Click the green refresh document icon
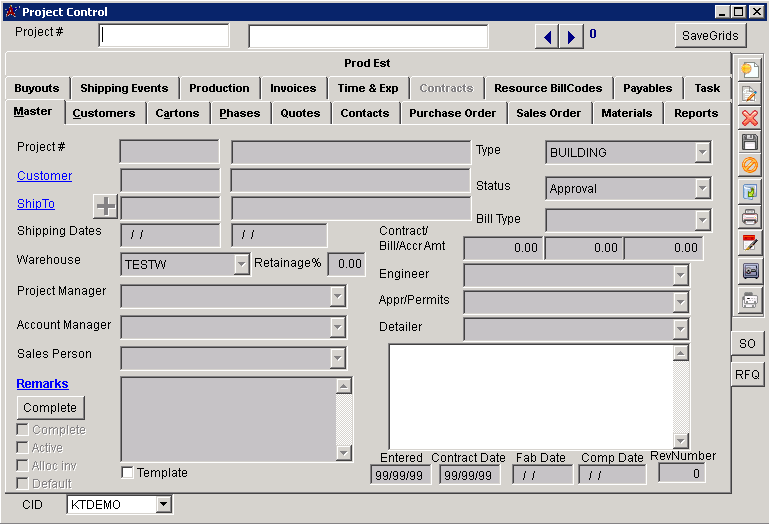 [749, 191]
